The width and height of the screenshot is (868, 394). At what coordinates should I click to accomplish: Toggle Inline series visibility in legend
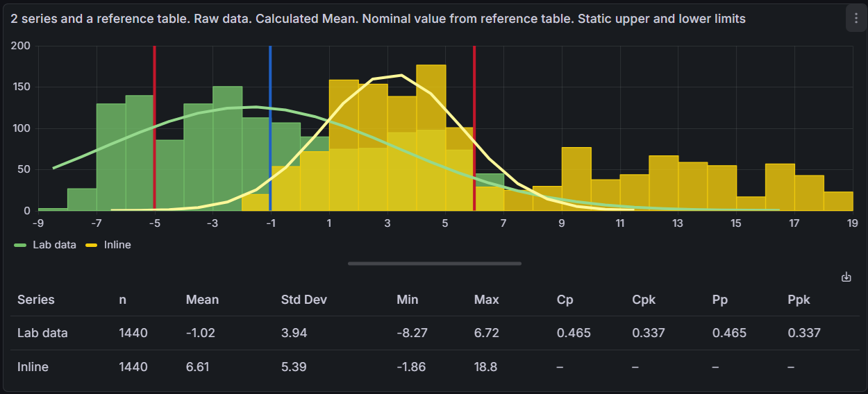[117, 245]
